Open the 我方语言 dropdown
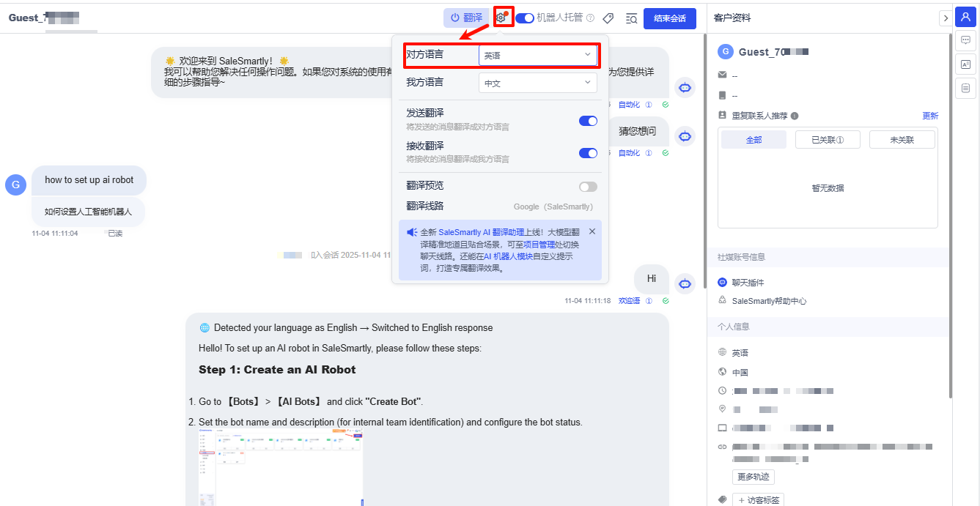This screenshot has height=506, width=980. point(537,82)
